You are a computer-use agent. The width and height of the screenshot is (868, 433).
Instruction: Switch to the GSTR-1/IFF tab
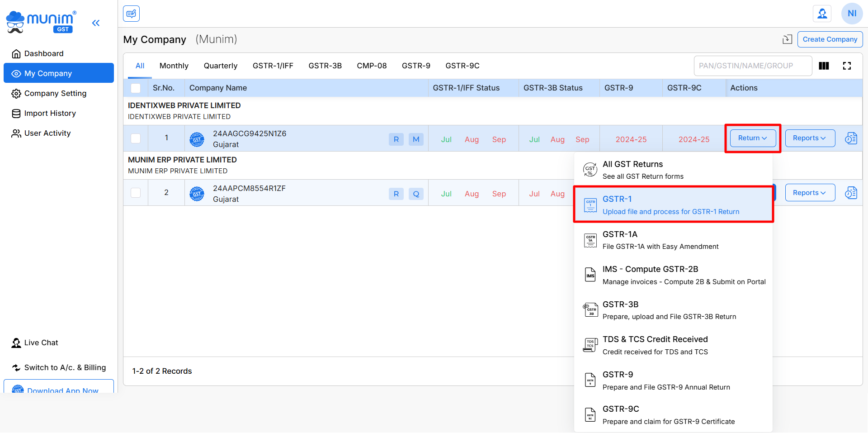pos(273,66)
